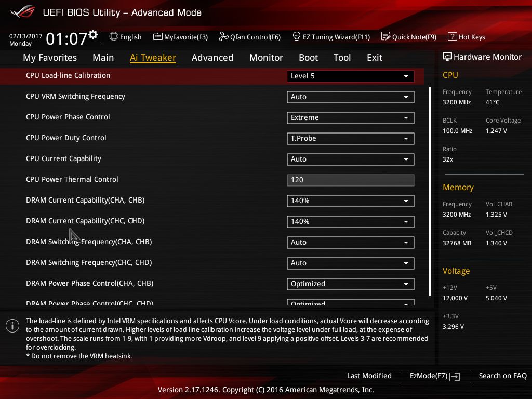Click the date 02/13/2017 Monday
The width and height of the screenshot is (532, 399).
pyautogui.click(x=26, y=39)
